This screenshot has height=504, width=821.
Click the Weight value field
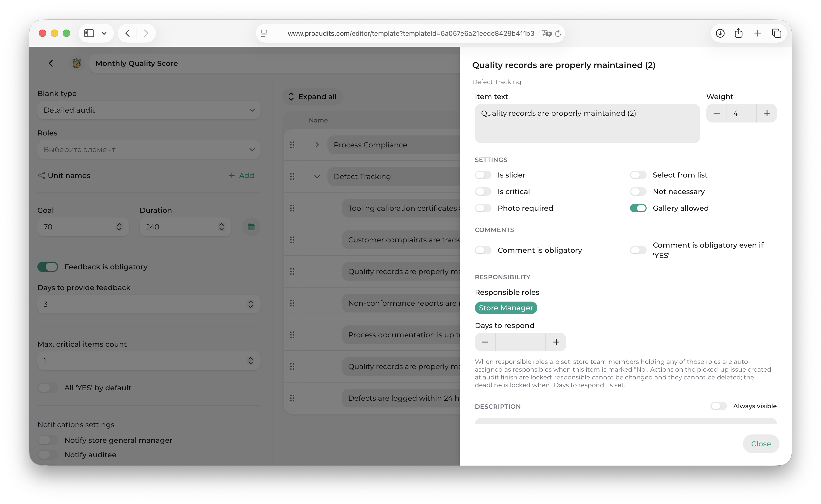(741, 113)
